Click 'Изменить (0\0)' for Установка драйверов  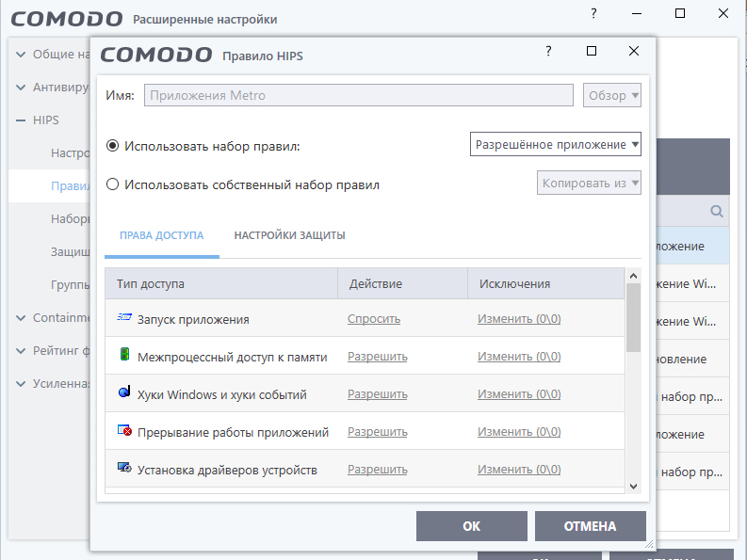(x=519, y=469)
